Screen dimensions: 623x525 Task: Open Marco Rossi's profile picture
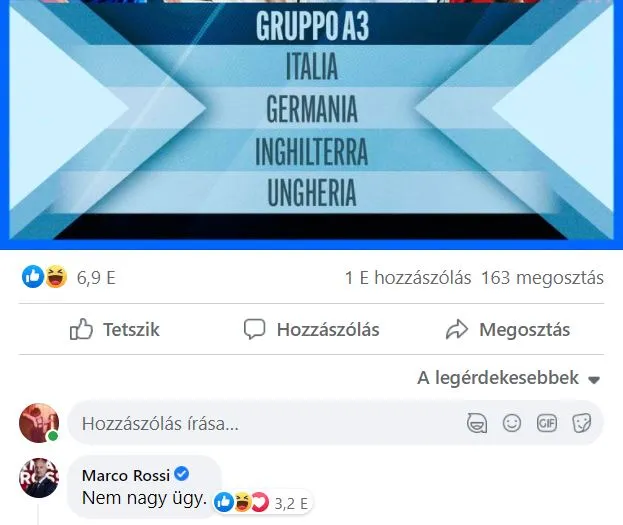coord(39,478)
